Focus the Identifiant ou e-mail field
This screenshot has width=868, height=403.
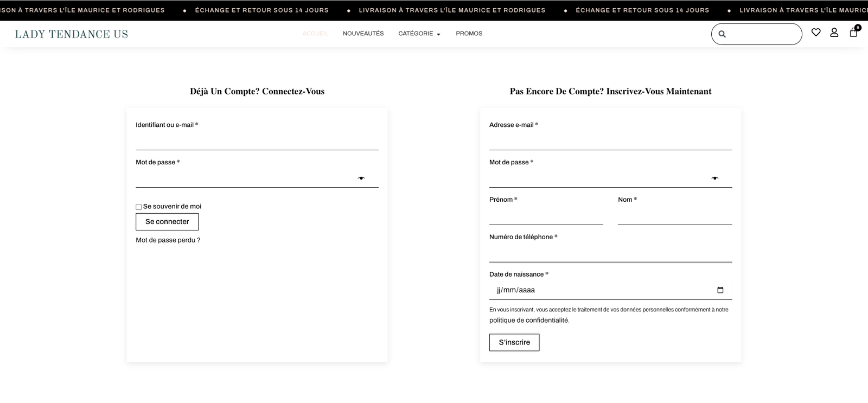pos(257,142)
